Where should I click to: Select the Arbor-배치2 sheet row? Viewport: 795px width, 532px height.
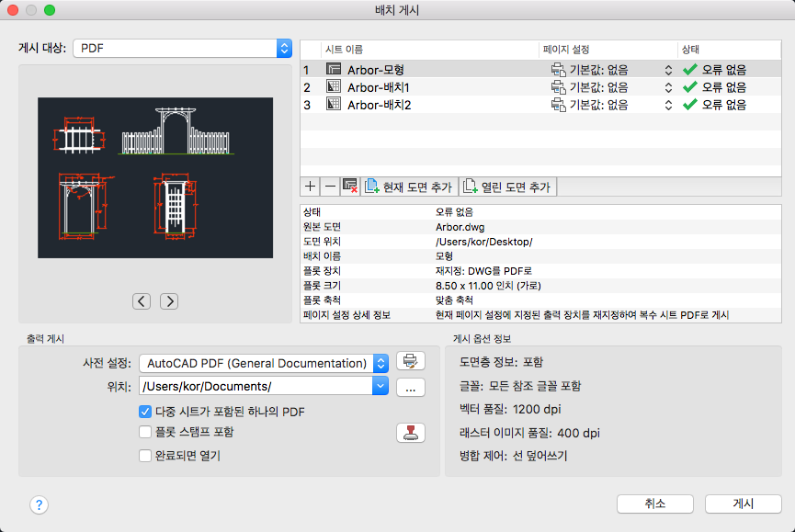540,105
